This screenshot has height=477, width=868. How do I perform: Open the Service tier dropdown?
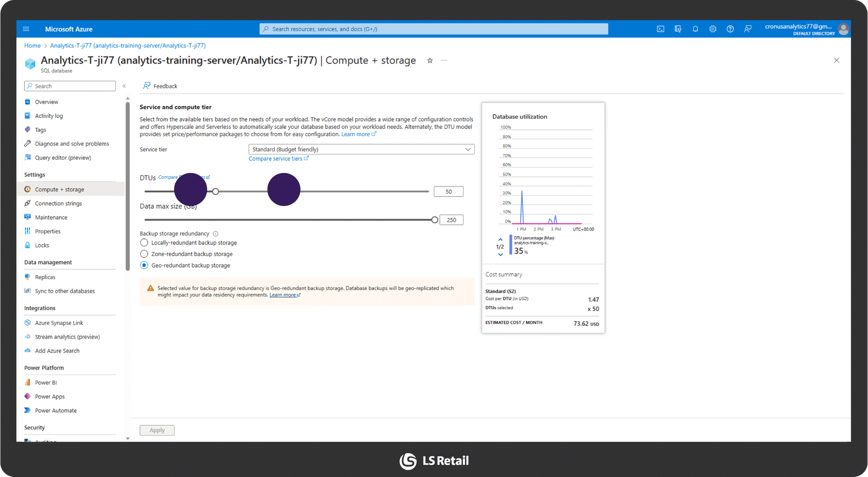pos(361,149)
